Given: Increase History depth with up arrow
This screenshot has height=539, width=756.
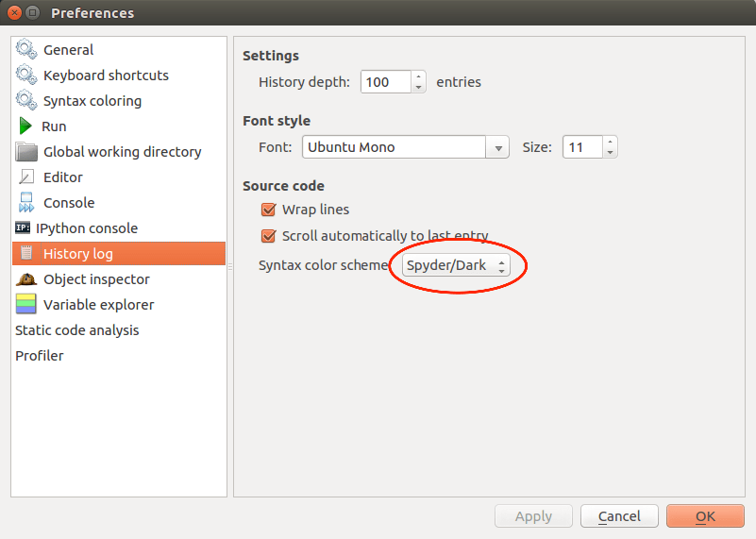Looking at the screenshot, I should 419,76.
